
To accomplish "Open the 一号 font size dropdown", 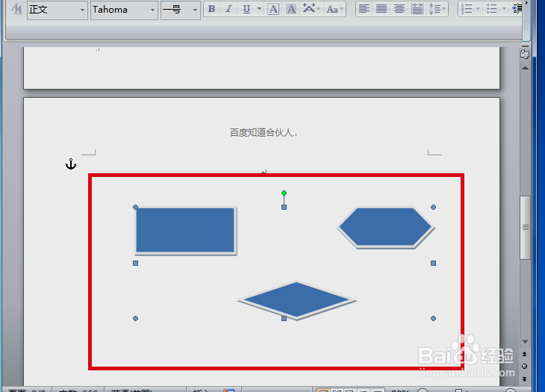I will click(195, 10).
